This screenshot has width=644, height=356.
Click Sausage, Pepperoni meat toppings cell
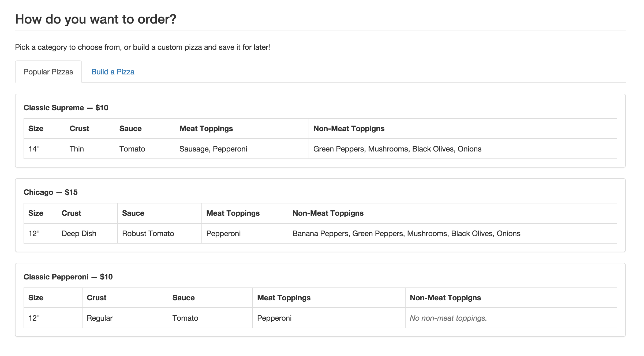coord(242,149)
